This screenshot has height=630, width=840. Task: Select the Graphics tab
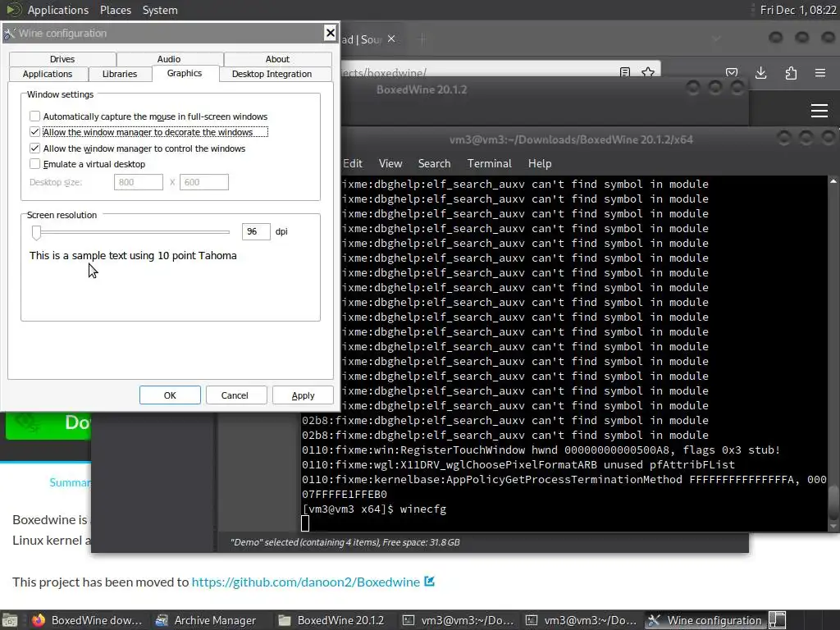click(x=185, y=73)
